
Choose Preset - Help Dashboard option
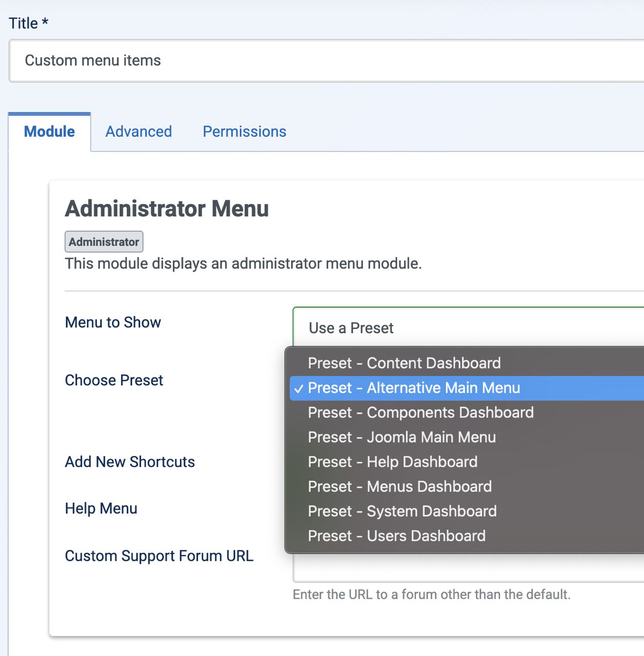point(392,462)
